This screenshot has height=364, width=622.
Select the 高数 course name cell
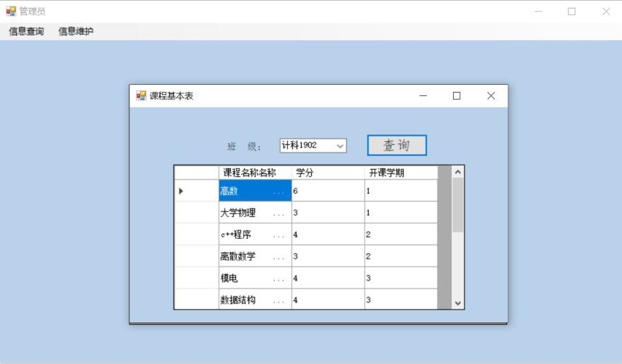click(255, 191)
